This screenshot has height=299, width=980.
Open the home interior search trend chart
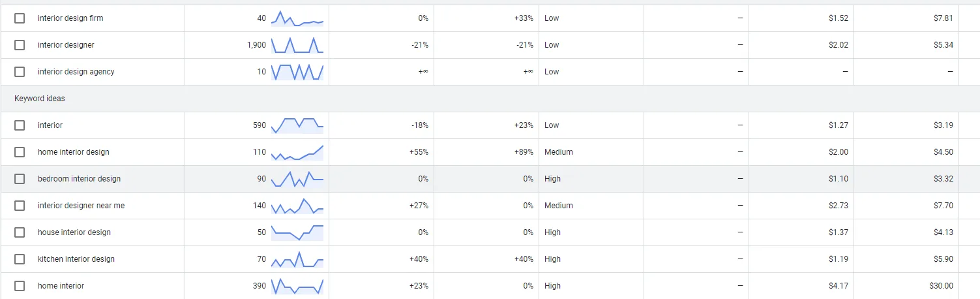[x=297, y=286]
